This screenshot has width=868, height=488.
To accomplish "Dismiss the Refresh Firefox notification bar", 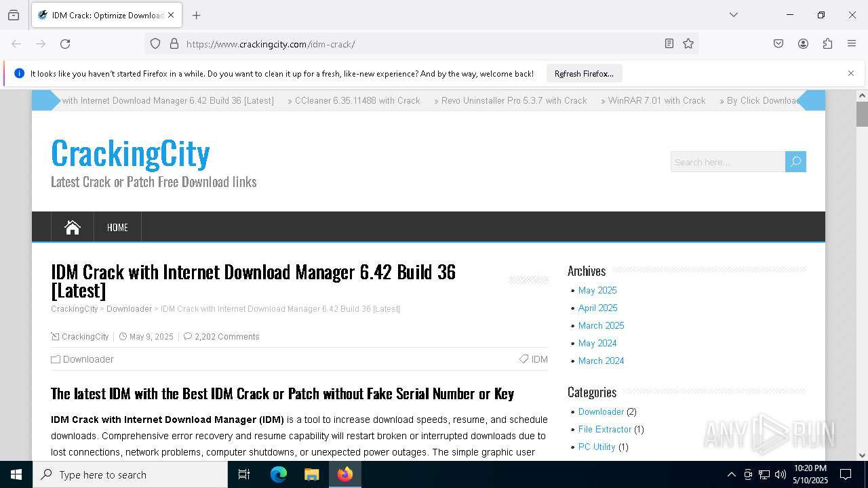I will [x=851, y=73].
